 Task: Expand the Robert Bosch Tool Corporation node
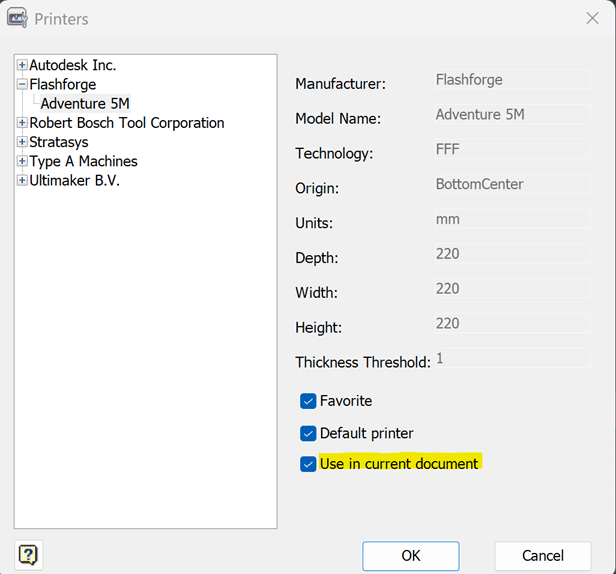(x=22, y=123)
